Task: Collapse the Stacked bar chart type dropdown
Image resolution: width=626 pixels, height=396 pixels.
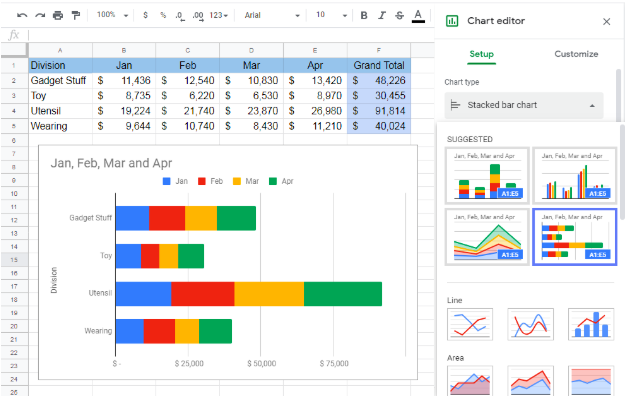Action: [524, 105]
